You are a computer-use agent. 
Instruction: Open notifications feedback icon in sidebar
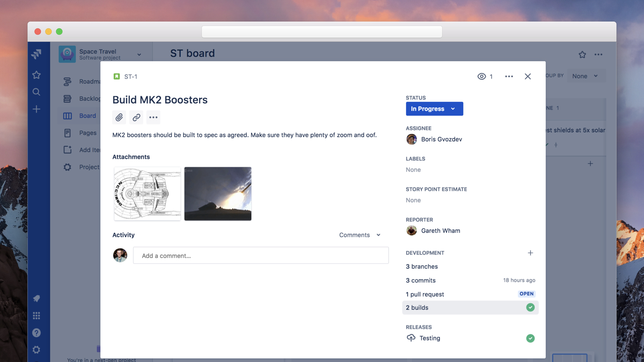coord(36,298)
